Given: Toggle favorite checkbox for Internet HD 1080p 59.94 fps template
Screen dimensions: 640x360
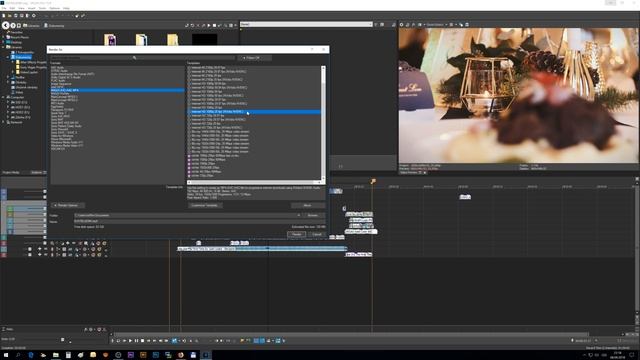Looking at the screenshot, I should click(x=189, y=84).
